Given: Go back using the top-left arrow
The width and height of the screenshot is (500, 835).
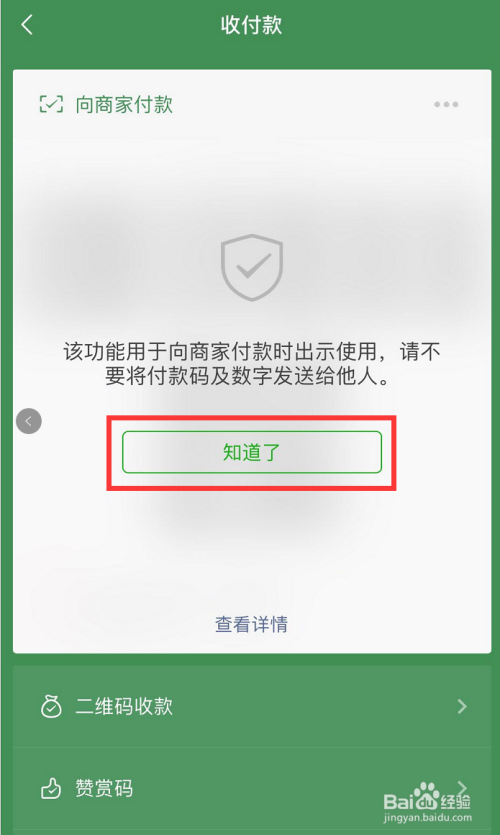Looking at the screenshot, I should (x=27, y=25).
